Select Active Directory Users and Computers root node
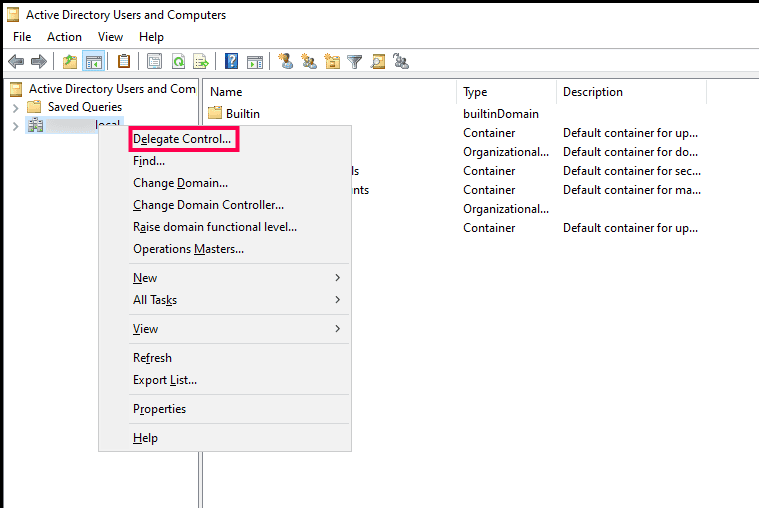The height and width of the screenshot is (508, 759). pyautogui.click(x=112, y=89)
